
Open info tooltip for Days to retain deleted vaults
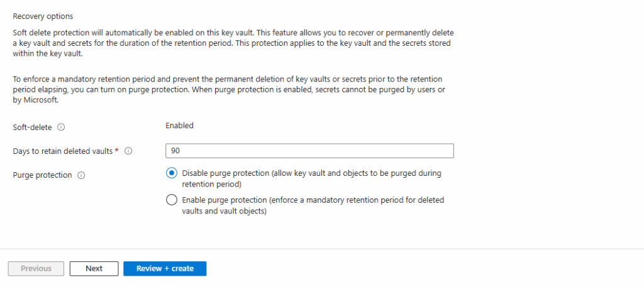point(128,151)
